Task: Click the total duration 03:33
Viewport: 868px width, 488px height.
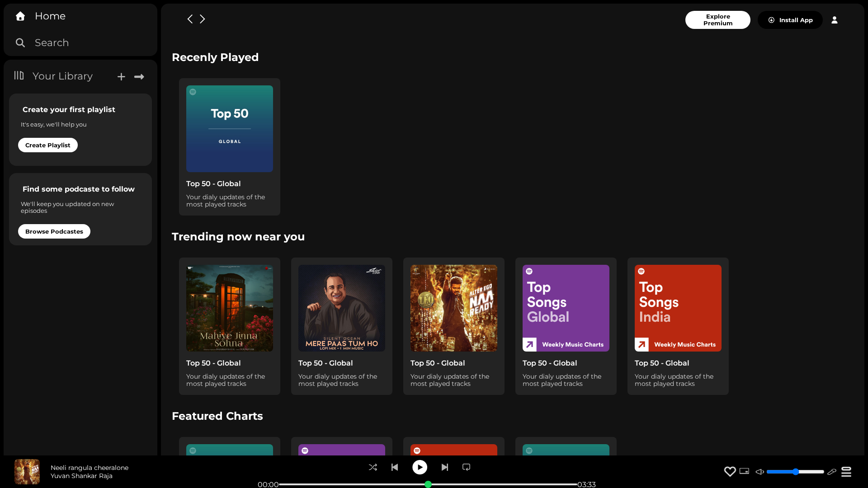Action: pyautogui.click(x=586, y=484)
